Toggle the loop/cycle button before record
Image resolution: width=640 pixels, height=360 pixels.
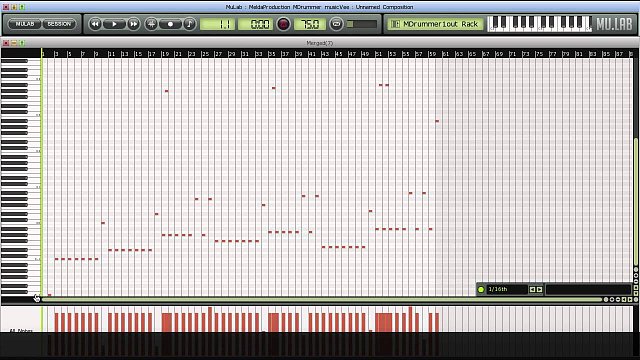[151, 24]
